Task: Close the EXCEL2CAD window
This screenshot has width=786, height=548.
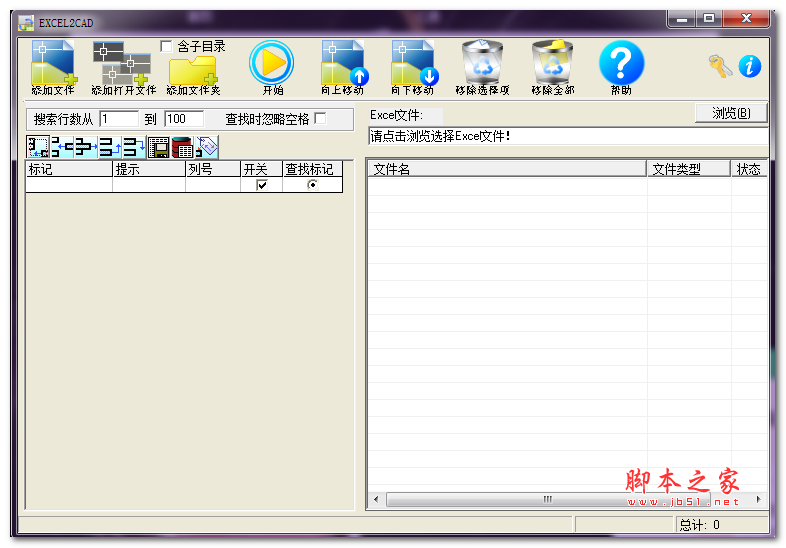Action: point(746,19)
